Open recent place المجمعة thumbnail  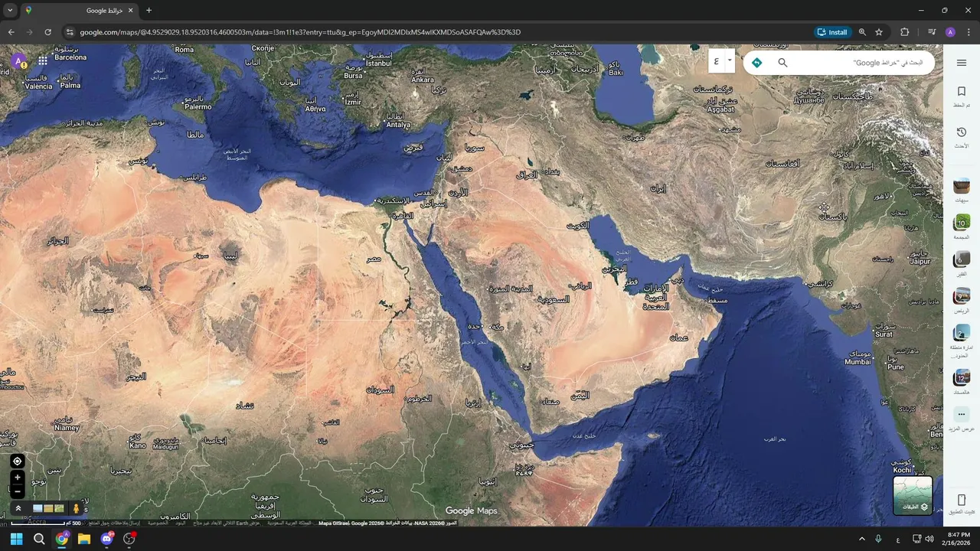coord(962,223)
